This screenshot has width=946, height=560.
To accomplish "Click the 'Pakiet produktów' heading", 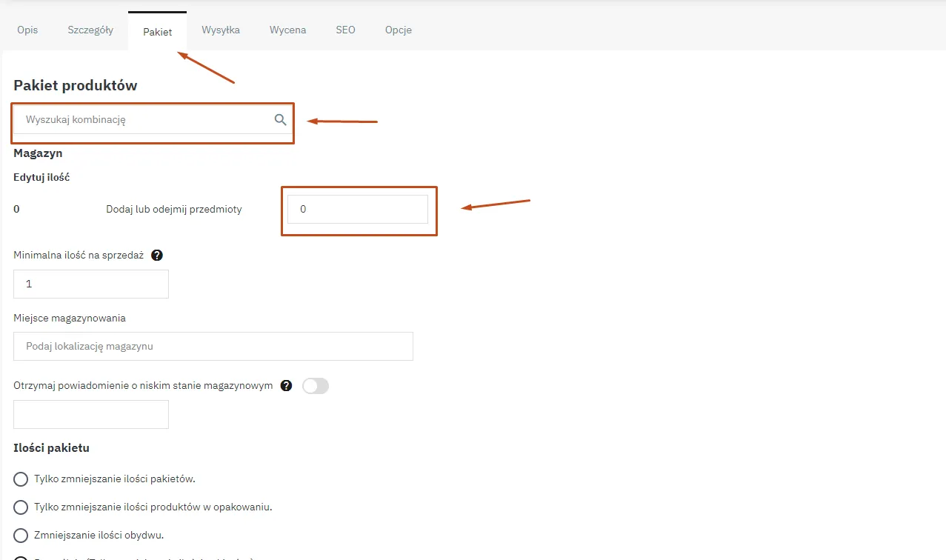I will [76, 86].
